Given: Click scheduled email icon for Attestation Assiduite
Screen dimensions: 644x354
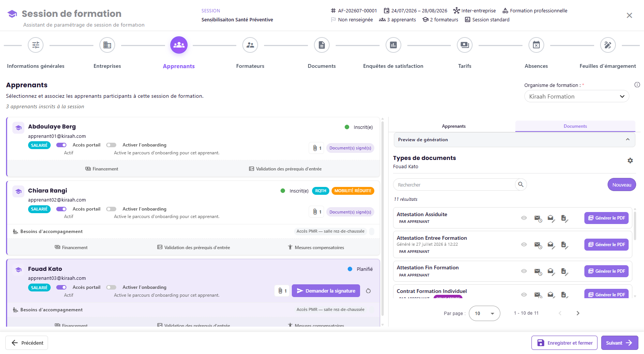Looking at the screenshot, I should point(538,218).
